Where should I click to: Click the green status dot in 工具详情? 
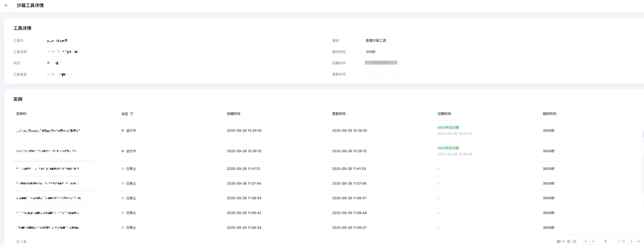point(48,63)
